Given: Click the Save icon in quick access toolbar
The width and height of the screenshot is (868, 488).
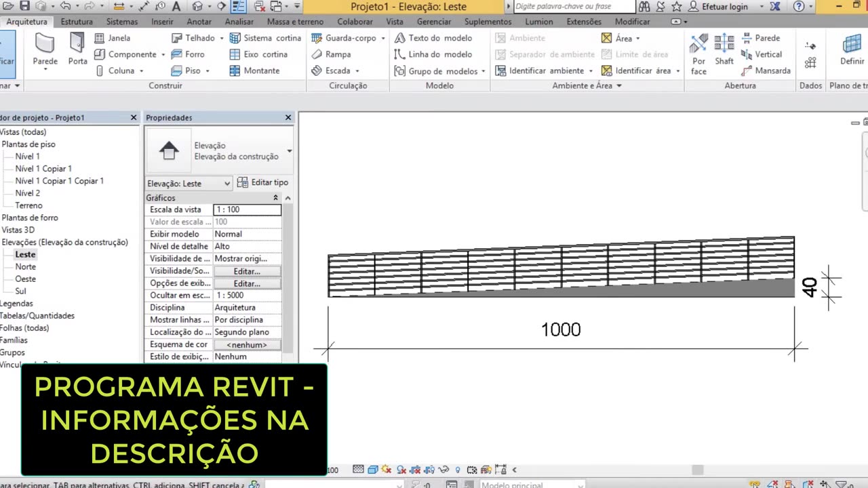Looking at the screenshot, I should coord(24,6).
